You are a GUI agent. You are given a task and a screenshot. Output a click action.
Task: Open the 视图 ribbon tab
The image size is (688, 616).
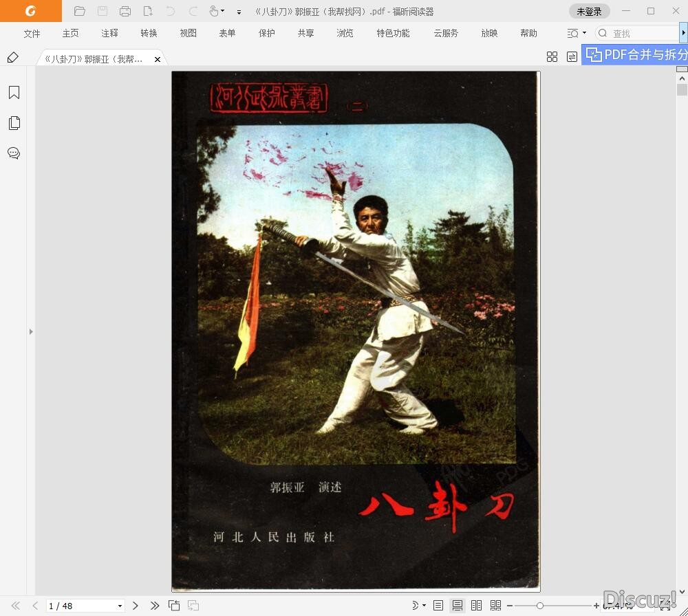[188, 33]
